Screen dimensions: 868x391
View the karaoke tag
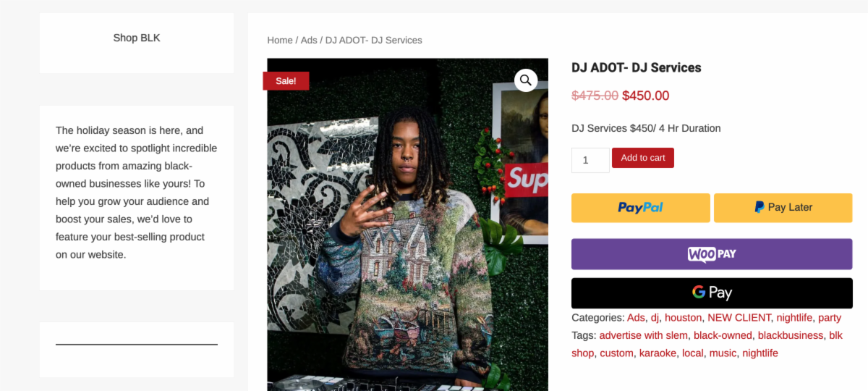[658, 353]
